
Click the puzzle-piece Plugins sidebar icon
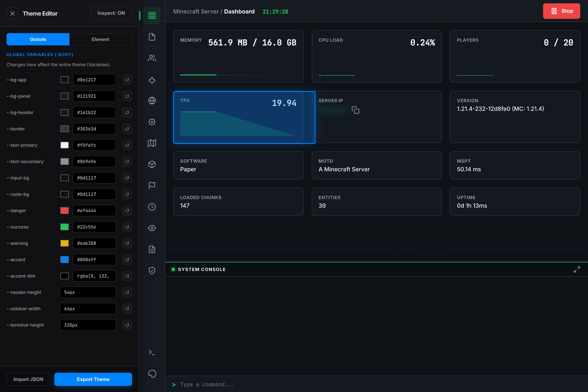pos(152,80)
